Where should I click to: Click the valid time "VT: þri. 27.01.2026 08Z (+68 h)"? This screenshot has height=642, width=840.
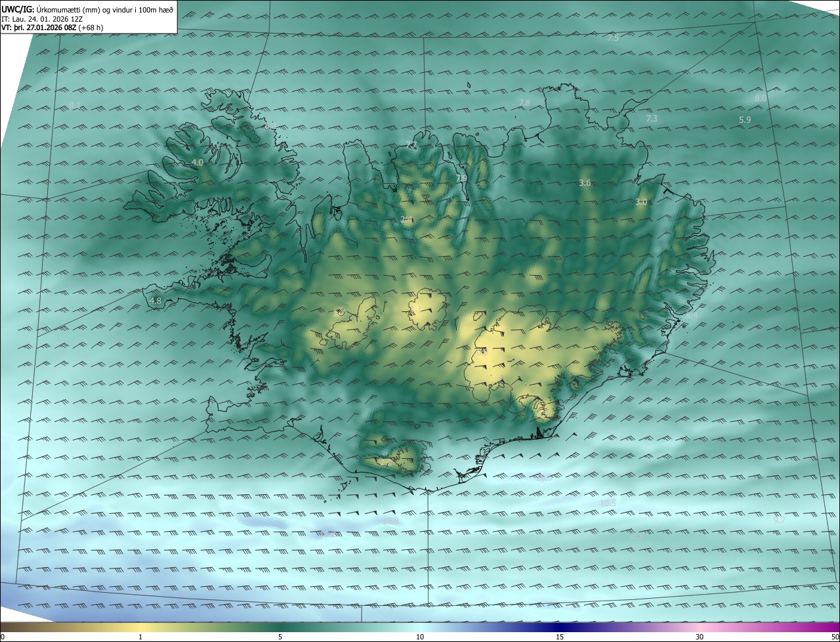click(x=52, y=28)
